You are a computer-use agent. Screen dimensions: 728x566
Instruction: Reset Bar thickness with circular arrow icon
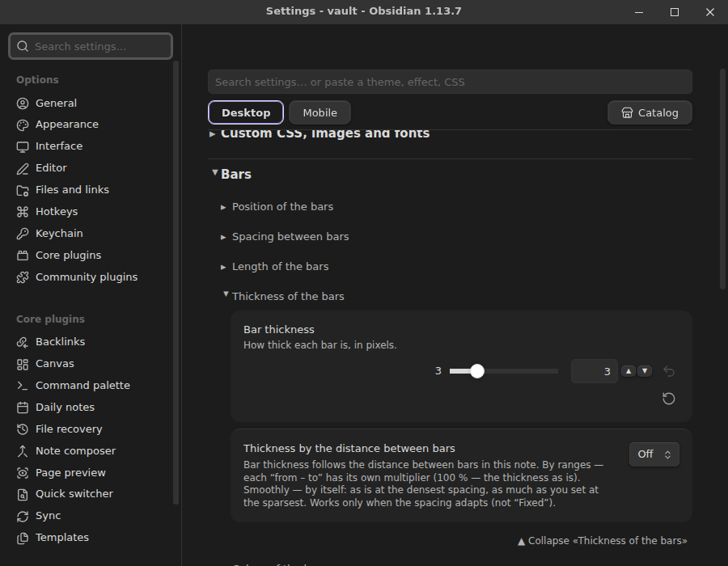point(669,399)
